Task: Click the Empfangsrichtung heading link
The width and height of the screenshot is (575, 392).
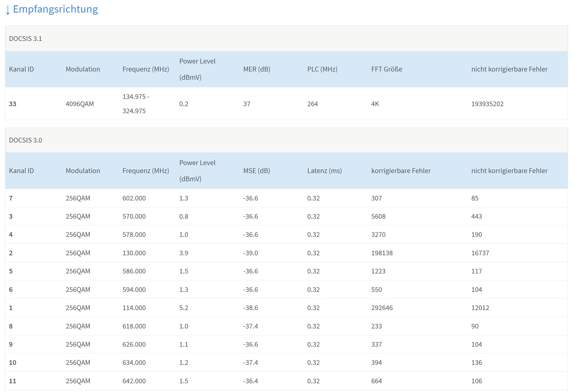Action: click(x=56, y=9)
